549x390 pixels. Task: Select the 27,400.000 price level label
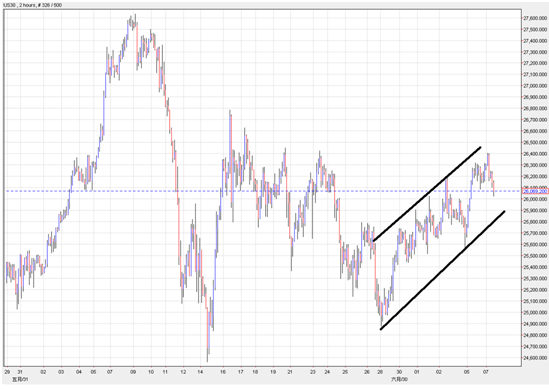tap(535, 41)
